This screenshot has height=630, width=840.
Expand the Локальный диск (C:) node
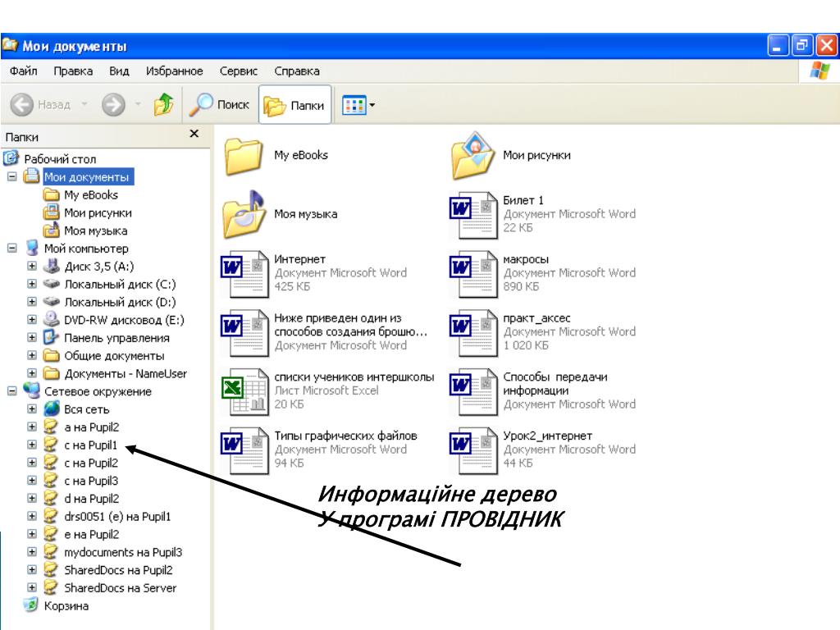32,283
